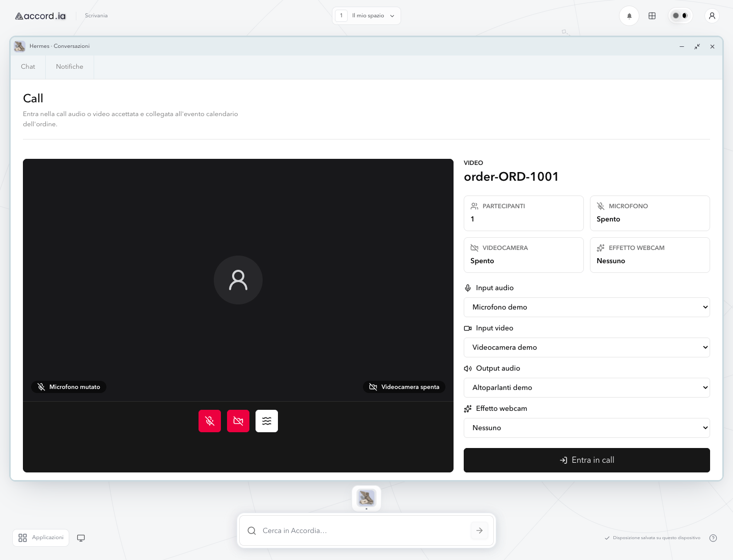Click the order-ORD-1001 call title
733x560 pixels.
[x=511, y=177]
